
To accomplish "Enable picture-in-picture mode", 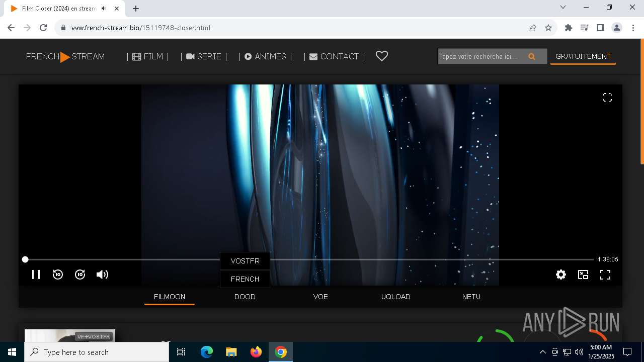I will pos(583,275).
